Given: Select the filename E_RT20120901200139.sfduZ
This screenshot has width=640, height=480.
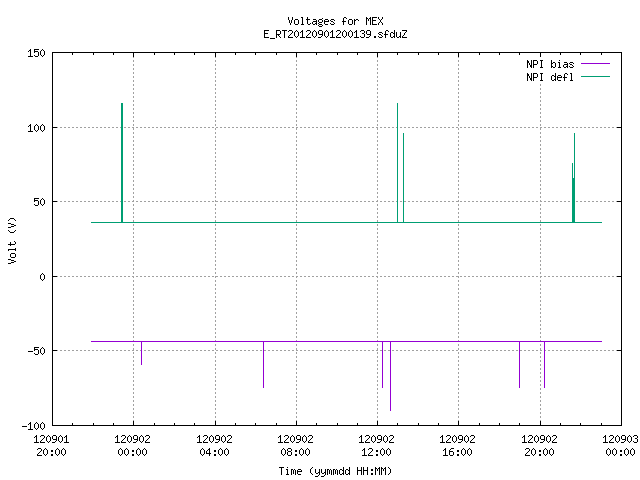Looking at the screenshot, I should 335,34.
